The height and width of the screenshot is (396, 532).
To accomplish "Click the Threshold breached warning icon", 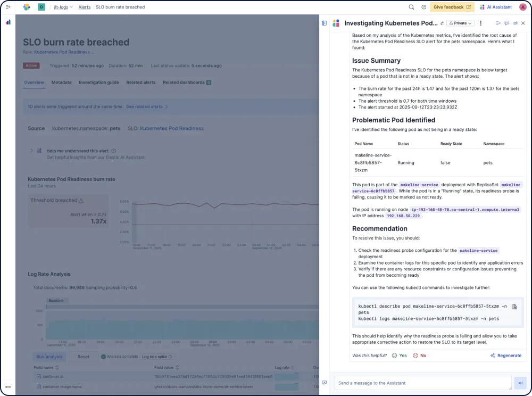I will point(81,201).
